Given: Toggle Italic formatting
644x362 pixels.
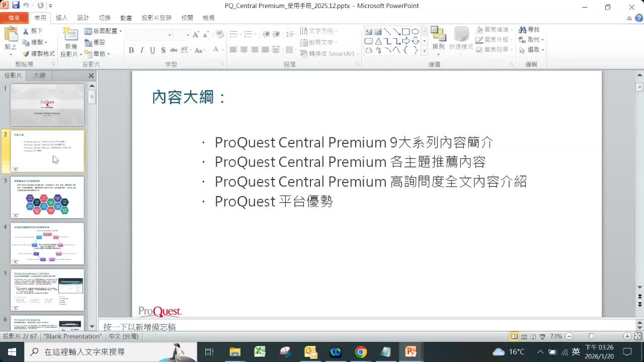Looking at the screenshot, I should point(142,50).
